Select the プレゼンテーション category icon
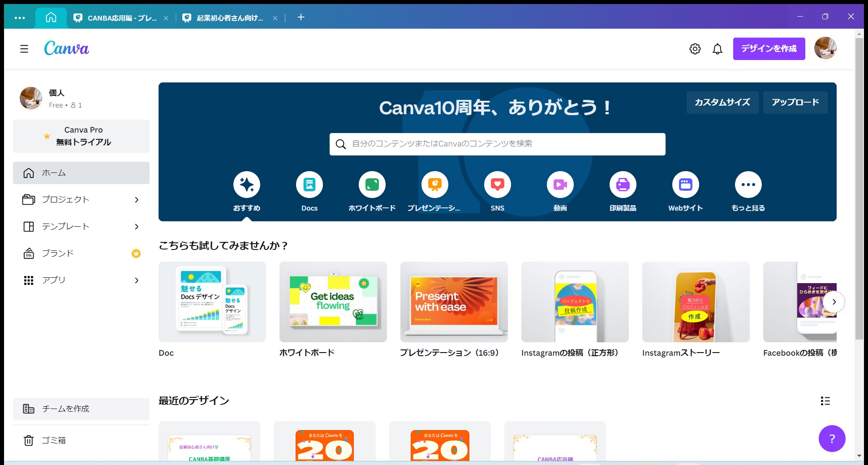The height and width of the screenshot is (465, 868). point(435,185)
